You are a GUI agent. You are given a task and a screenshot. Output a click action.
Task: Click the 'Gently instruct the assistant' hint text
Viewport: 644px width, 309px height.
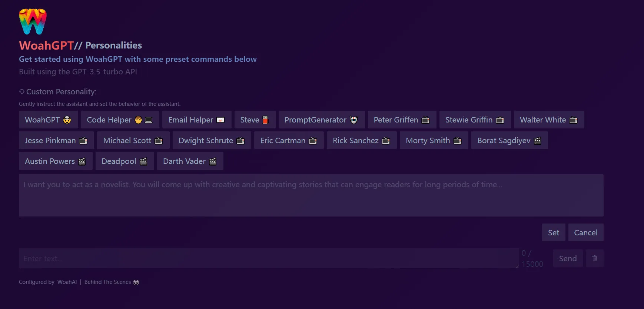100,104
